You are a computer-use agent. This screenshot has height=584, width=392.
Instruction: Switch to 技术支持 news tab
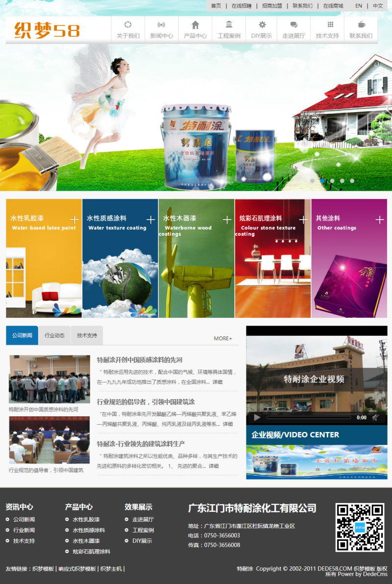point(87,335)
